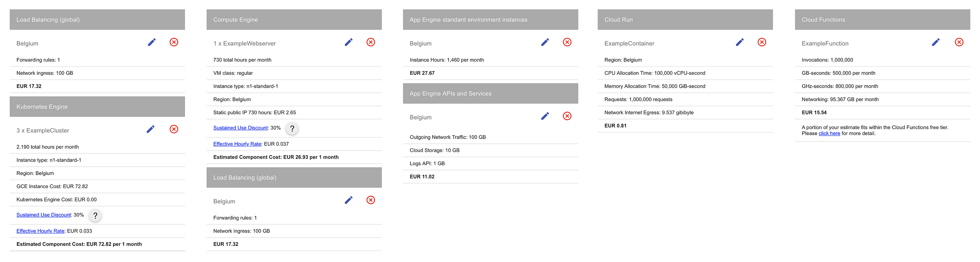Remove the 3 x ExampleCluster estimate

coord(174,129)
